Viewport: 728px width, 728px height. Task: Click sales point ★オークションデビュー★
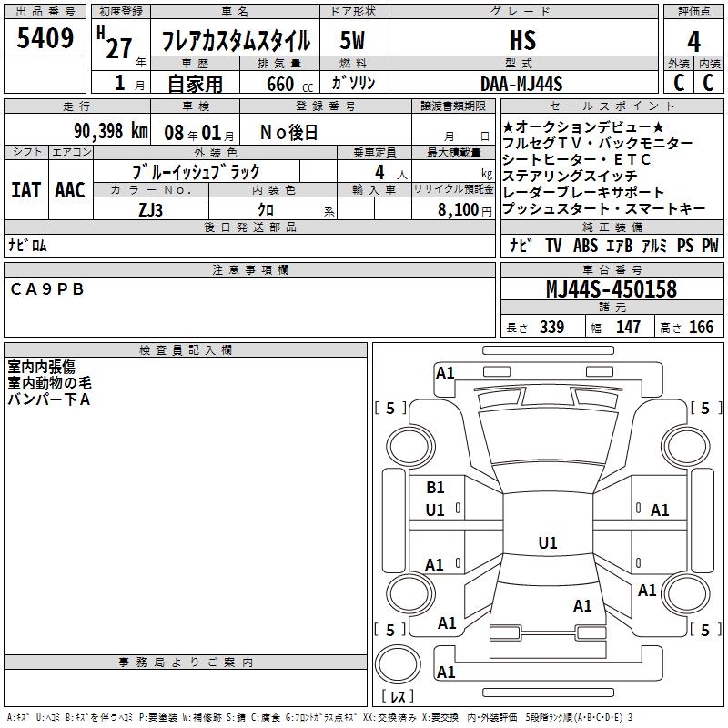[583, 126]
